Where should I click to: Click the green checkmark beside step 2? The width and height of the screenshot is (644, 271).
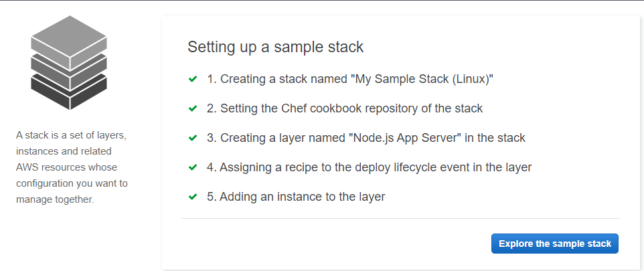193,109
